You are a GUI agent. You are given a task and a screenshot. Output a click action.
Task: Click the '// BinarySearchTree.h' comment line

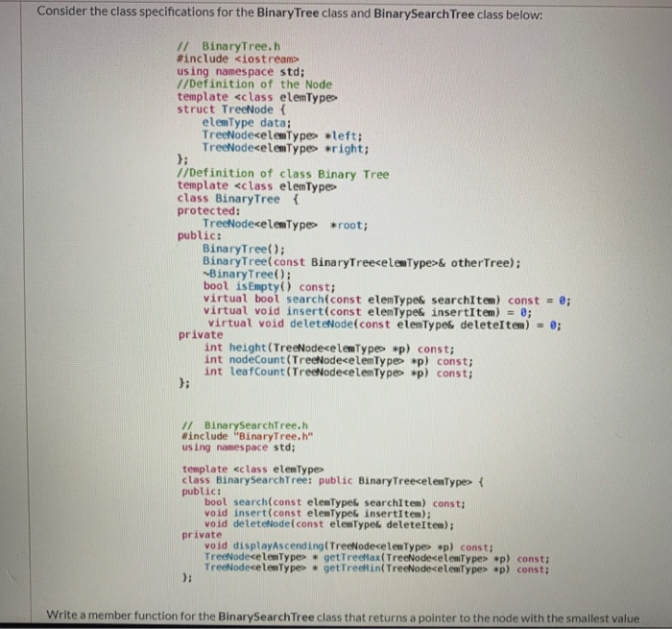245,425
